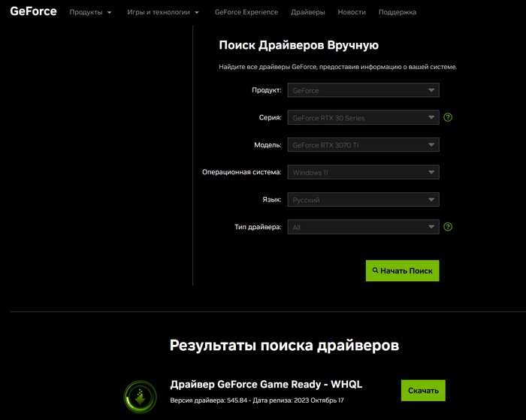Open the Модель dropdown RTX 3070 Ti

pyautogui.click(x=363, y=145)
